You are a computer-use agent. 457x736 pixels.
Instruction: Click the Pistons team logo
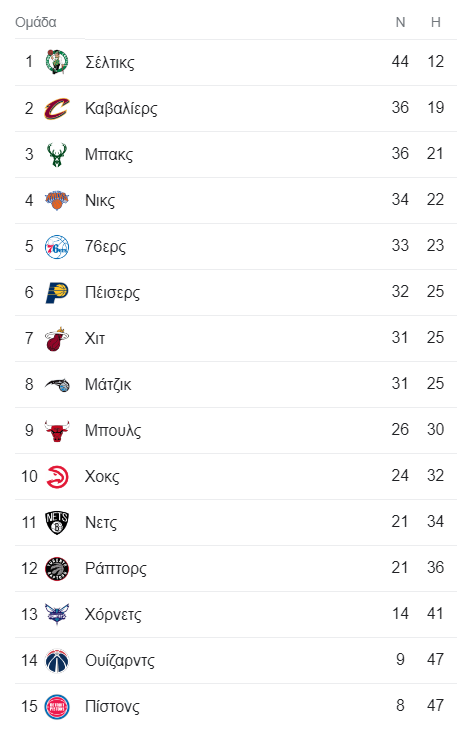click(x=57, y=706)
